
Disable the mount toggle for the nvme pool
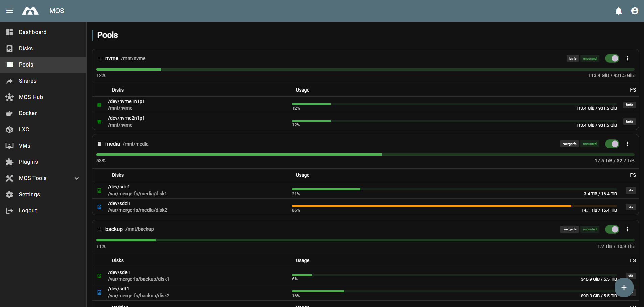(612, 58)
